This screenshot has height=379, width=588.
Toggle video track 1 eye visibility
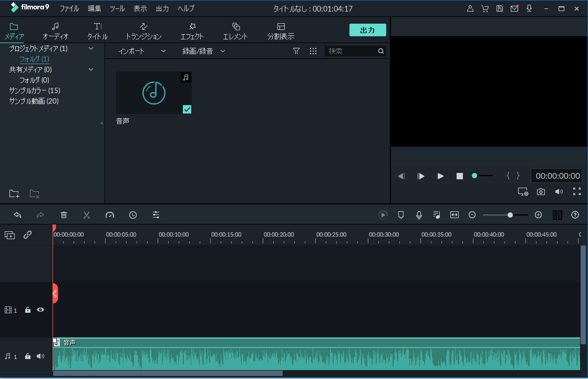pos(40,310)
